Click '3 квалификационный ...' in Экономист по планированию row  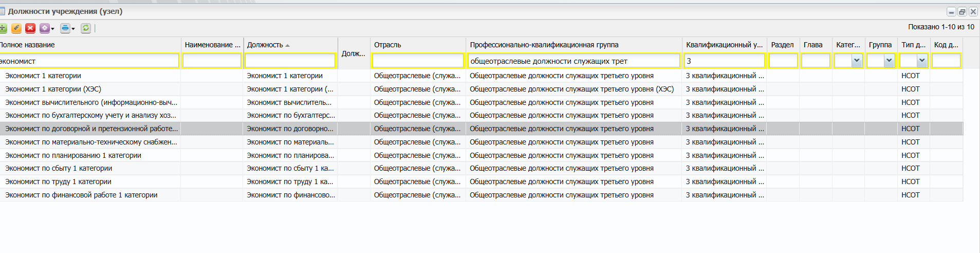click(725, 155)
